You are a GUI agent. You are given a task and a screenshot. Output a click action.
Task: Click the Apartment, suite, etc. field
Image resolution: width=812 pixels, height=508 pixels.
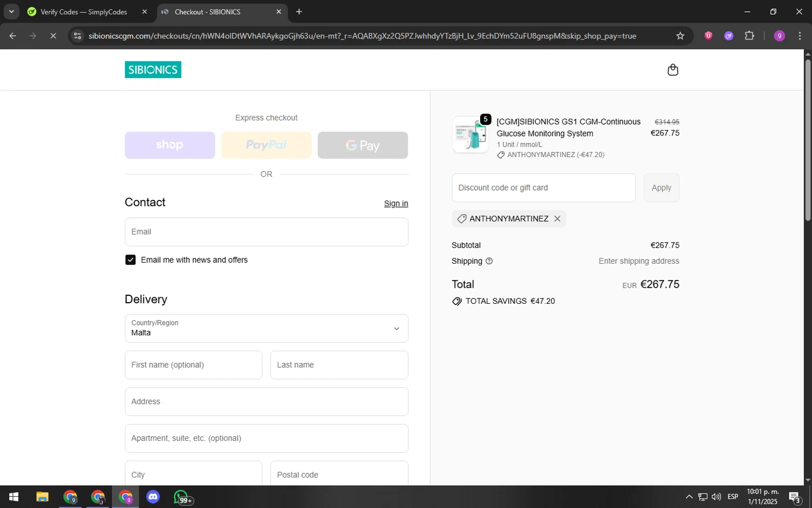pyautogui.click(x=266, y=438)
